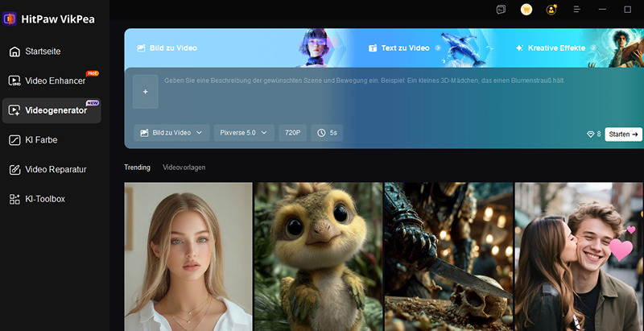Click the Video Reparatur wrench icon
The width and height of the screenshot is (644, 331).
pyautogui.click(x=14, y=170)
